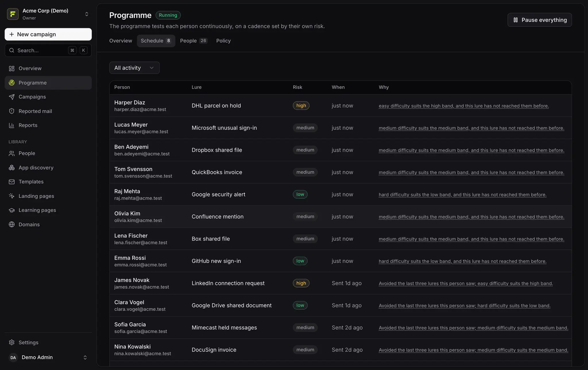Viewport: 588px width, 370px height.
Task: Open the App discovery icon
Action: pyautogui.click(x=12, y=168)
